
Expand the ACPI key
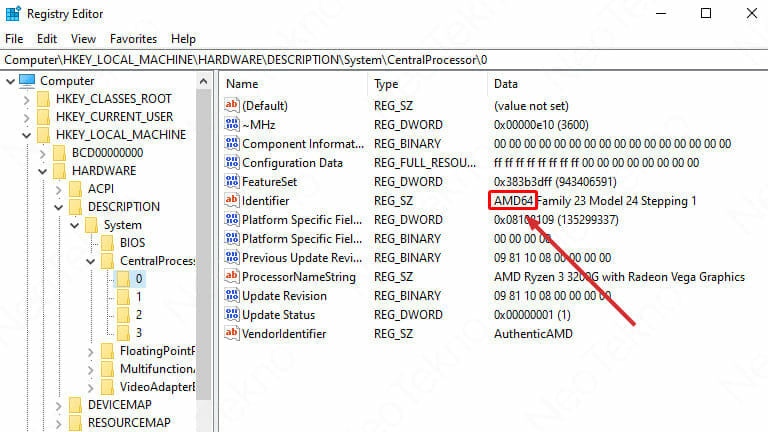click(59, 190)
